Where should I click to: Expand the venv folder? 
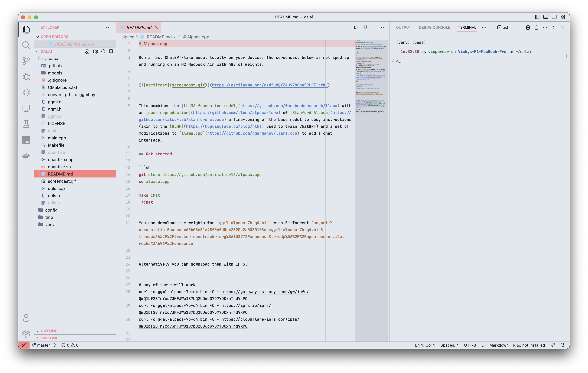[75, 224]
